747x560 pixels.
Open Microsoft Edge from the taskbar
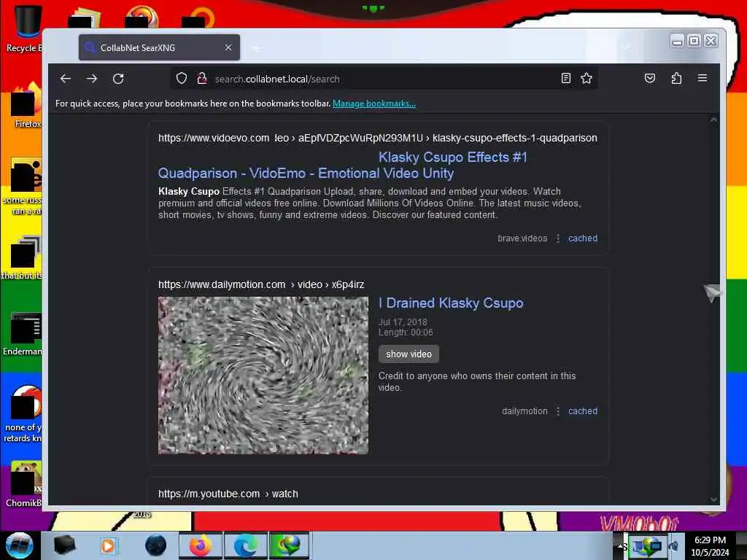click(x=245, y=545)
